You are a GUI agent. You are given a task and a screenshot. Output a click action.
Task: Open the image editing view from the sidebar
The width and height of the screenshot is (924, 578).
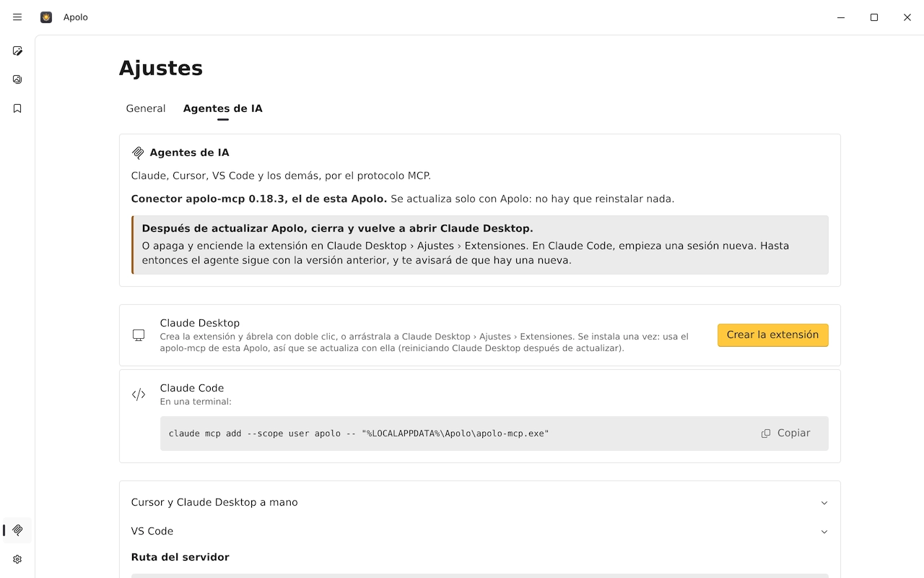pos(17,51)
